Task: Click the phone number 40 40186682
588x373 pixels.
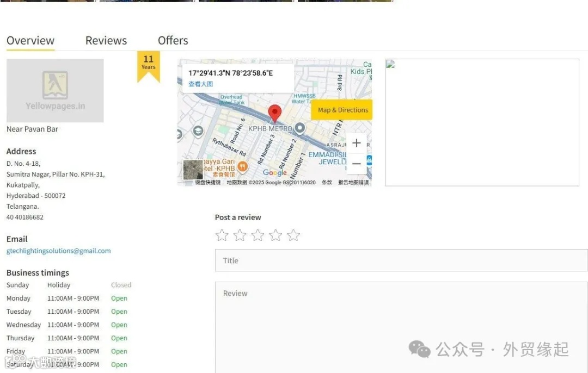Action: [24, 217]
